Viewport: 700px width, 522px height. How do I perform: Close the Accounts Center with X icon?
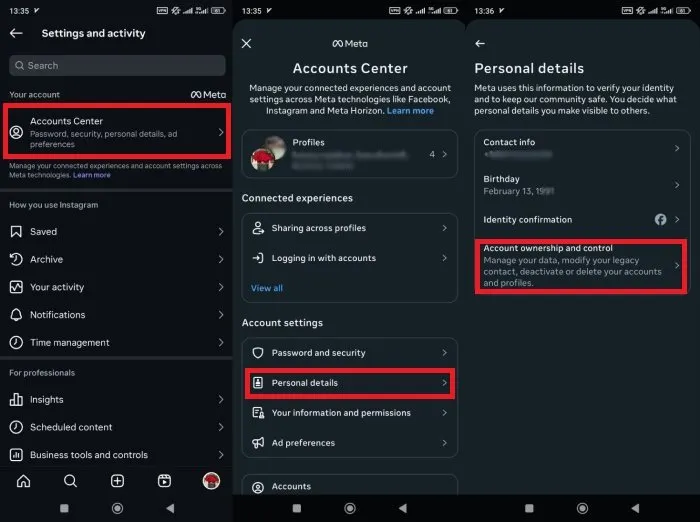pyautogui.click(x=247, y=44)
